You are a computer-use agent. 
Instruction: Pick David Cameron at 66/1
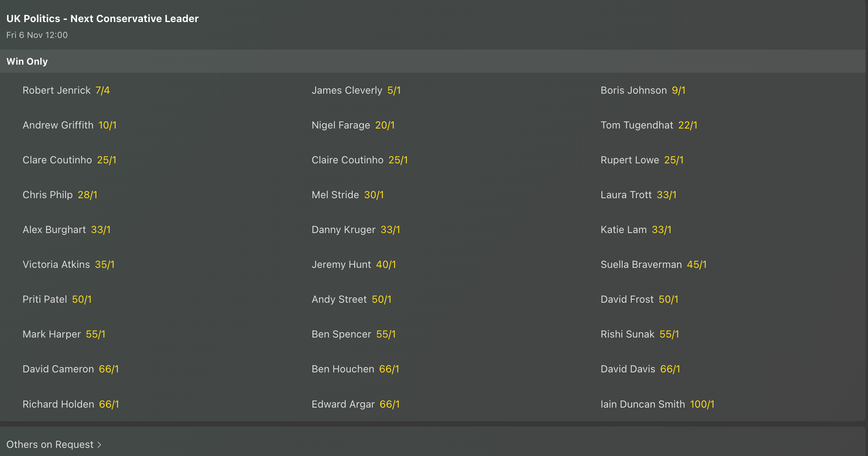pyautogui.click(x=109, y=369)
